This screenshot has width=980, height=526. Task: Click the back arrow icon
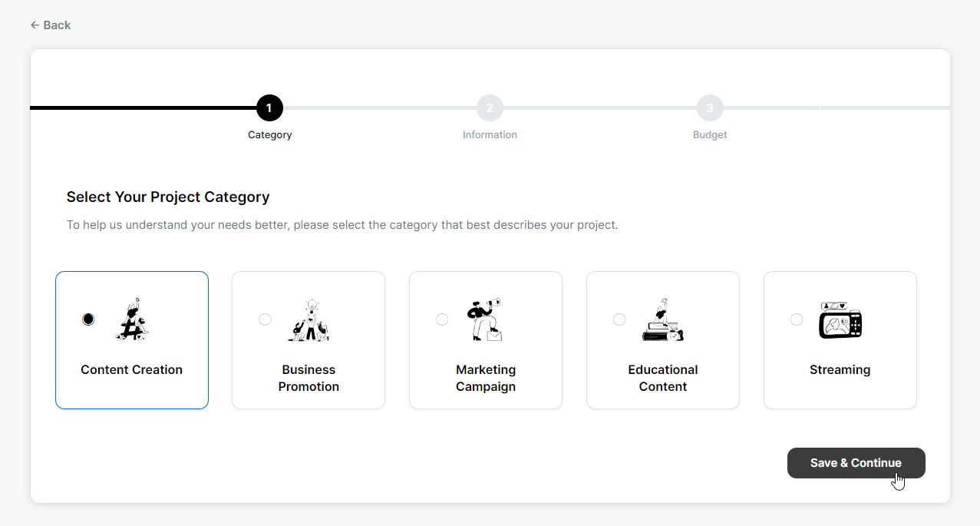[35, 25]
